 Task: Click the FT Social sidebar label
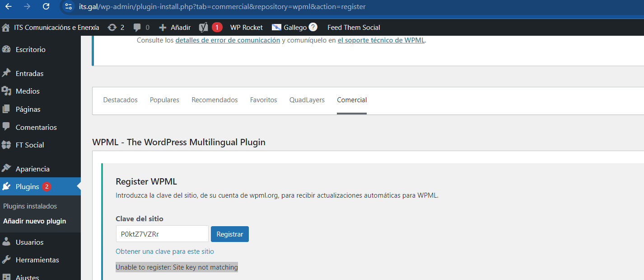click(30, 145)
